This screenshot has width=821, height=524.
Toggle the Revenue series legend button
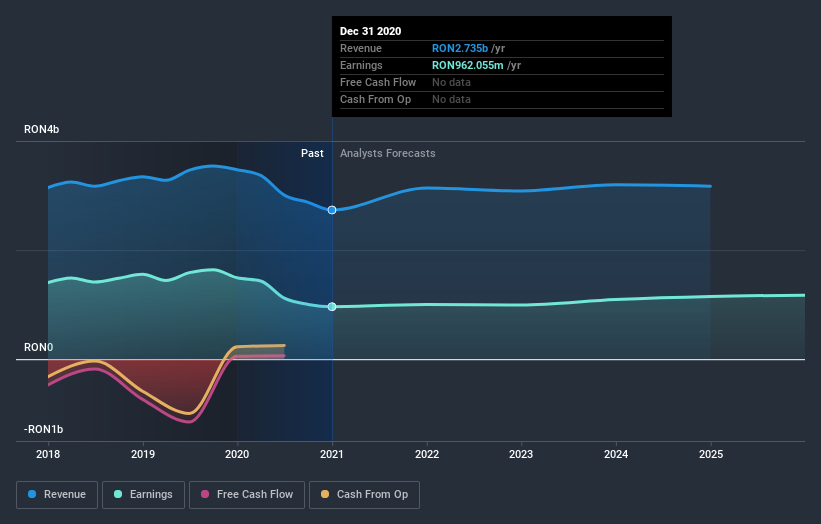[x=57, y=495]
